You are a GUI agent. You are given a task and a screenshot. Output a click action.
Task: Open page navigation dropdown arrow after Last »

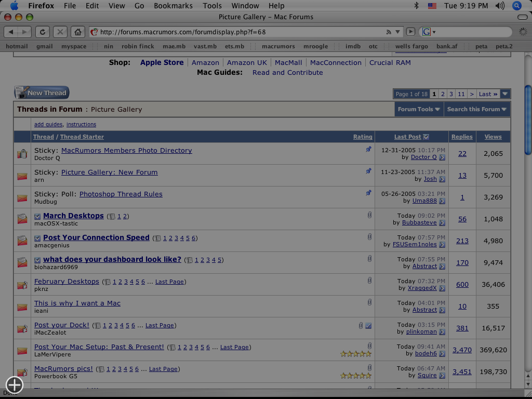(x=505, y=94)
